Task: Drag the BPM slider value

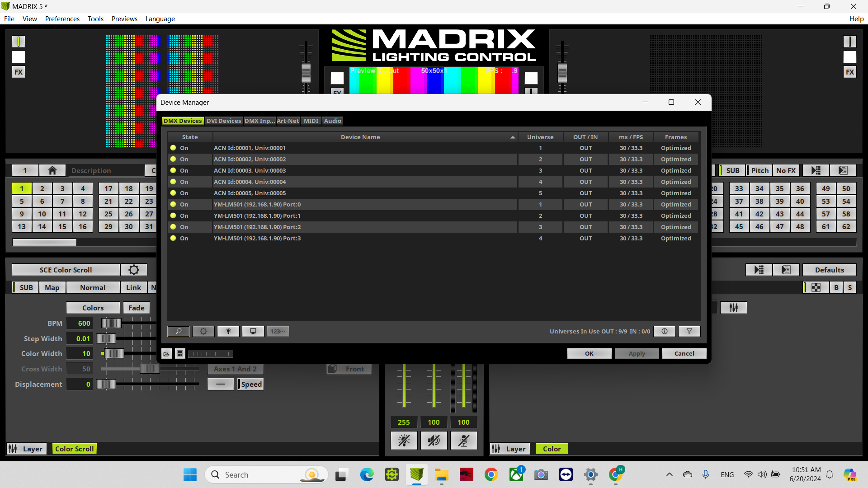Action: pyautogui.click(x=111, y=323)
